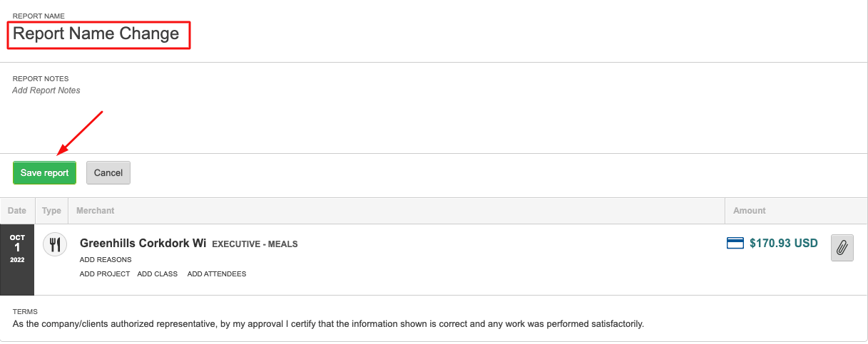
Task: Sort by Type column header
Action: pos(51,211)
